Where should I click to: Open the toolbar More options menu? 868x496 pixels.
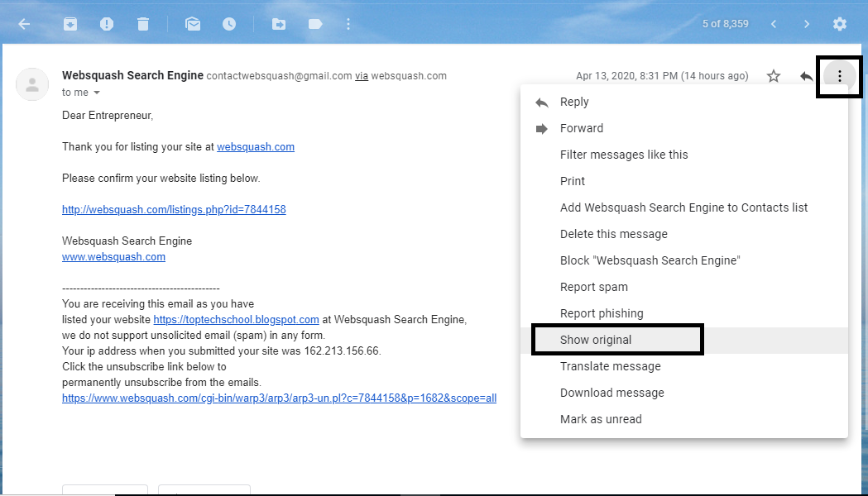pyautogui.click(x=348, y=24)
